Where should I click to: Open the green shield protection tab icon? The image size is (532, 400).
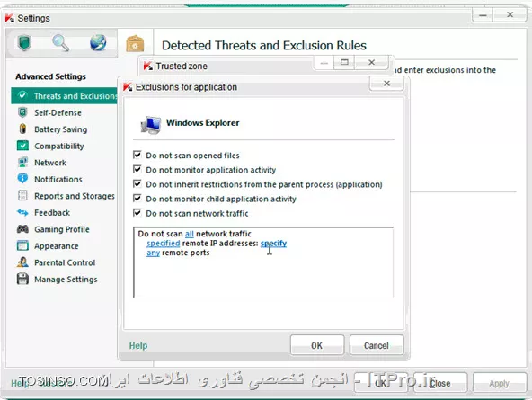(x=23, y=43)
